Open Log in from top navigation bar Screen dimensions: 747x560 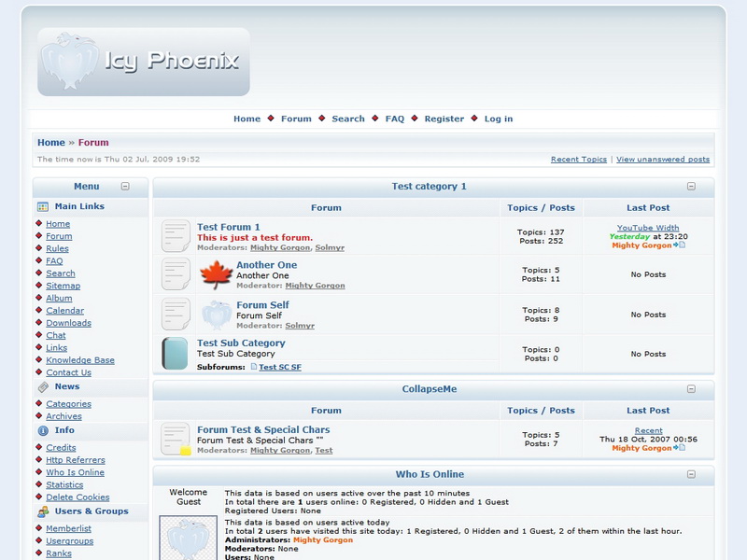pyautogui.click(x=499, y=119)
